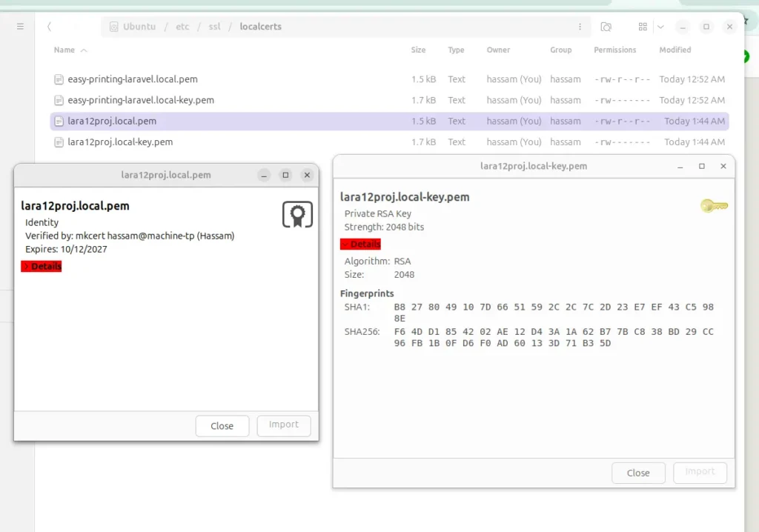This screenshot has height=532, width=759.
Task: Maximize the lara12proj.local-key.pem window
Action: tap(702, 167)
